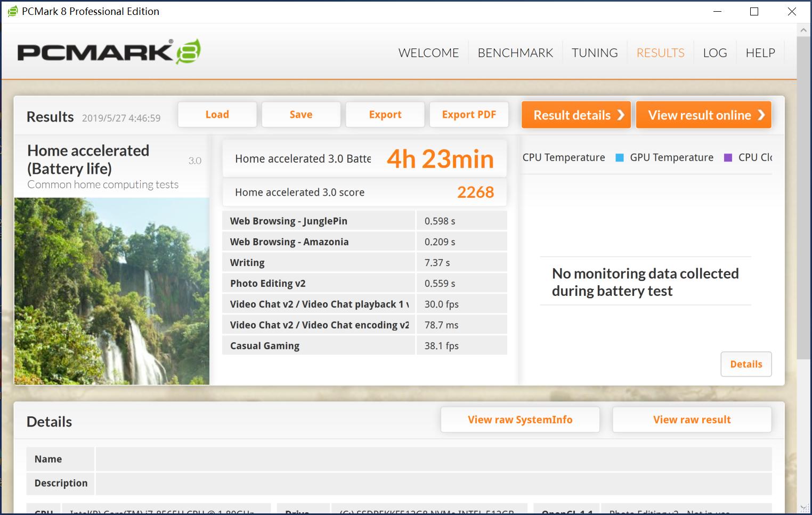812x515 pixels.
Task: Open the LOG tab
Action: 715,53
